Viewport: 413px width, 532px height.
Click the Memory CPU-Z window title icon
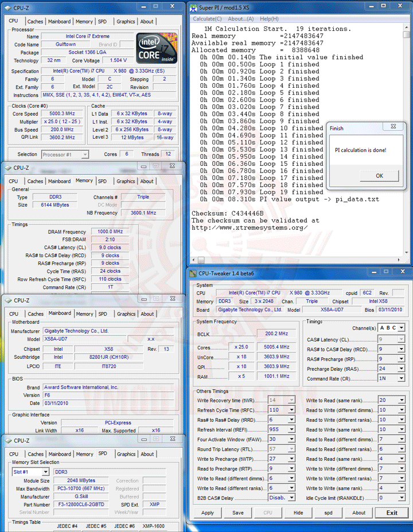8,167
